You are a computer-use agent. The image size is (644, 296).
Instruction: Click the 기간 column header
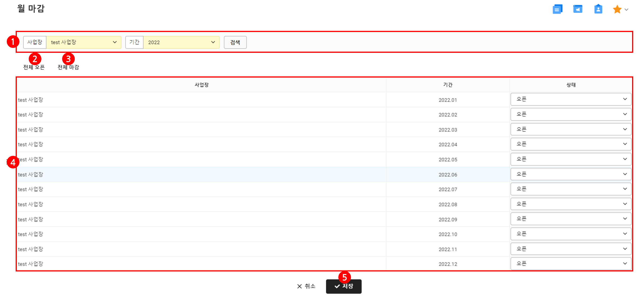click(x=448, y=85)
